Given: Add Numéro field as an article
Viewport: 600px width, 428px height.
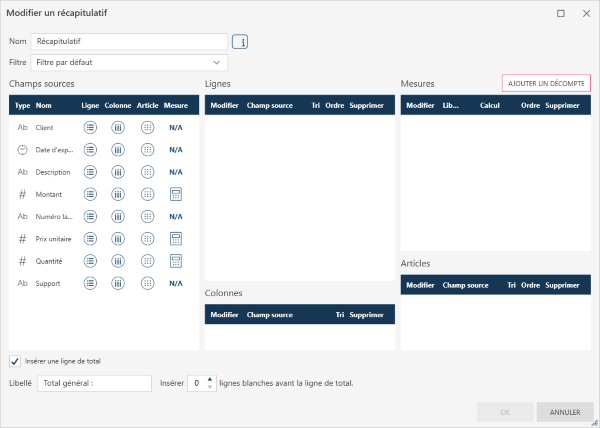Looking at the screenshot, I should coord(147,216).
